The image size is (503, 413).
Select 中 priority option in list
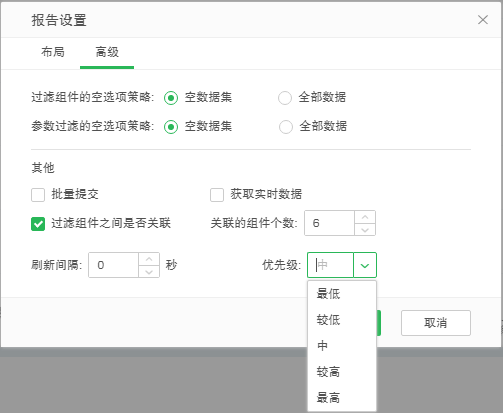(342, 346)
